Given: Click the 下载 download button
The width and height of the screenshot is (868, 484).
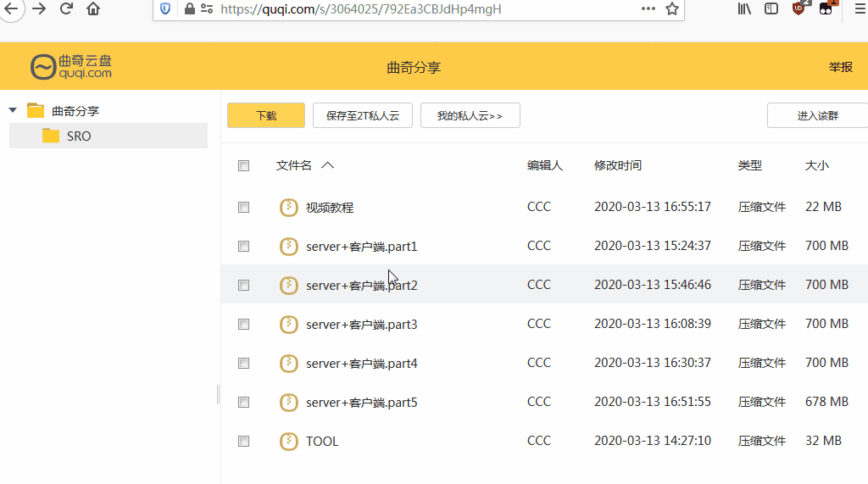Looking at the screenshot, I should [x=266, y=115].
